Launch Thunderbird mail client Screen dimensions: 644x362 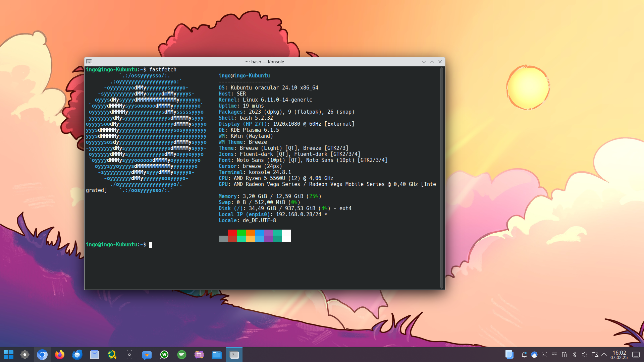click(x=77, y=355)
